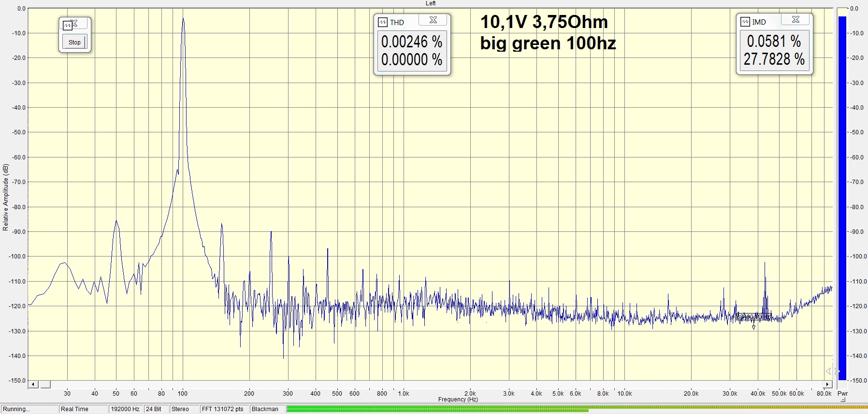
Task: Click the IMD window title label
Action: [x=759, y=22]
